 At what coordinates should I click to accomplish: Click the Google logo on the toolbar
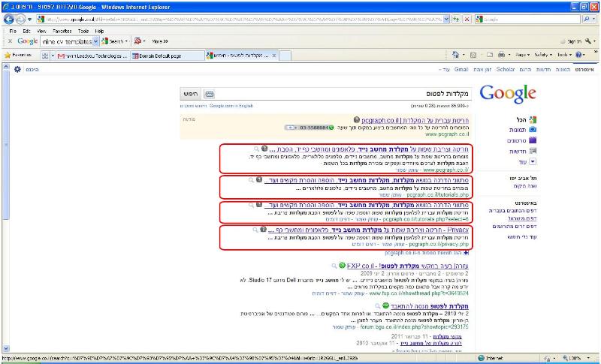(x=28, y=41)
